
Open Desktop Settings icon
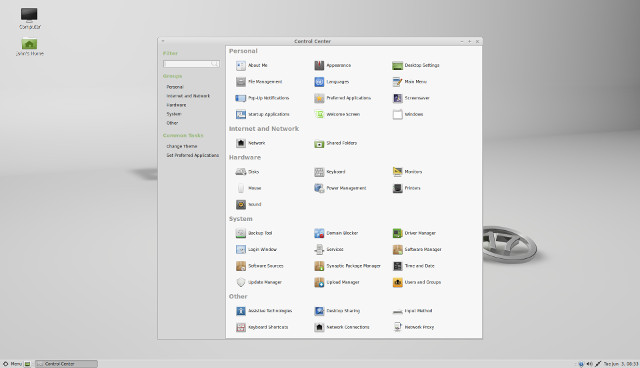tap(397, 65)
